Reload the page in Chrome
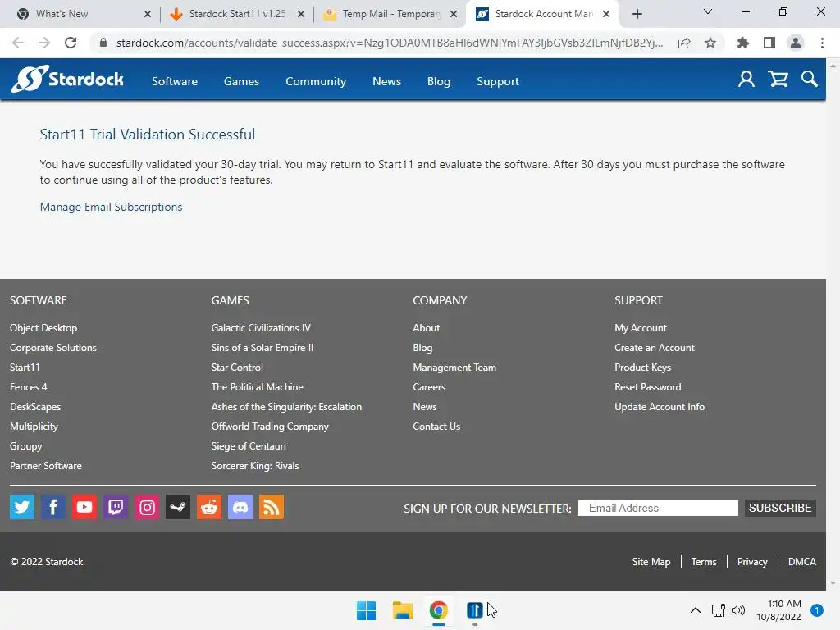The width and height of the screenshot is (840, 630). click(x=71, y=43)
